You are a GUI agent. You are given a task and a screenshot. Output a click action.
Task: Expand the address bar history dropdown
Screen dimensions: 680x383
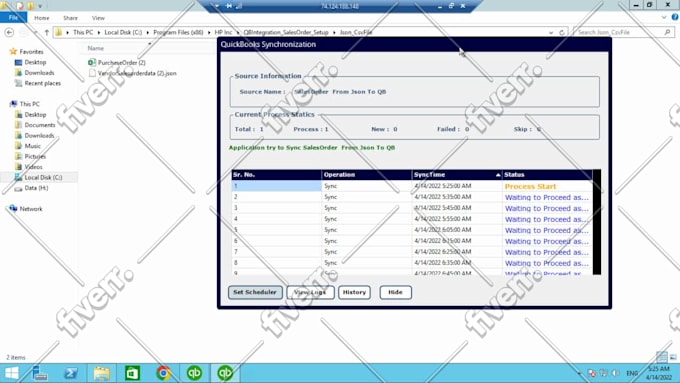tap(551, 33)
